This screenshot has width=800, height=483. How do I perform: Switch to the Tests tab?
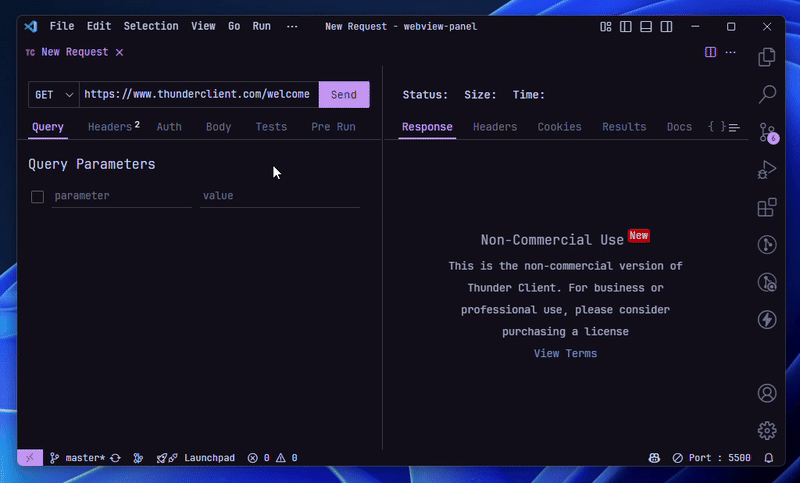(x=271, y=127)
